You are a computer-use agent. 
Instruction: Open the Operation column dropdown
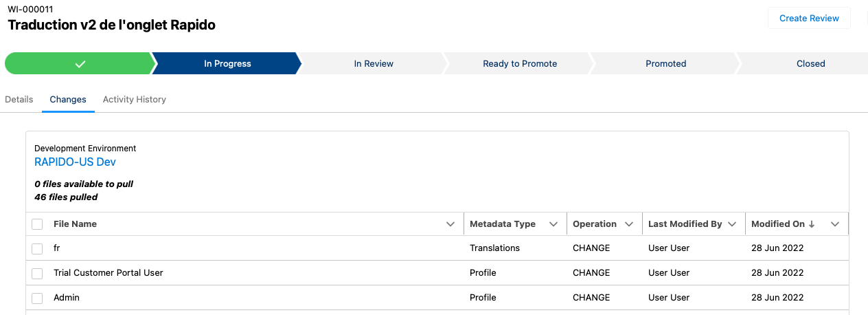tap(628, 224)
